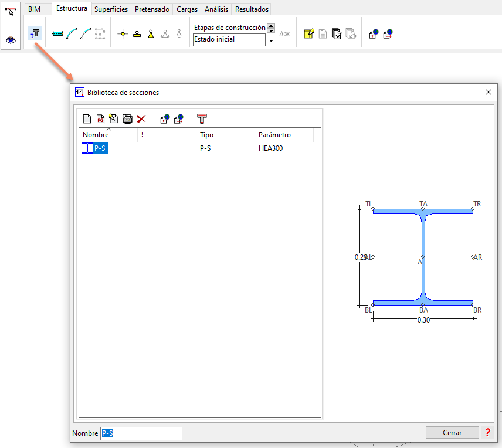Click the P-S type cell
The width and height of the screenshot is (502, 448).
pos(205,148)
